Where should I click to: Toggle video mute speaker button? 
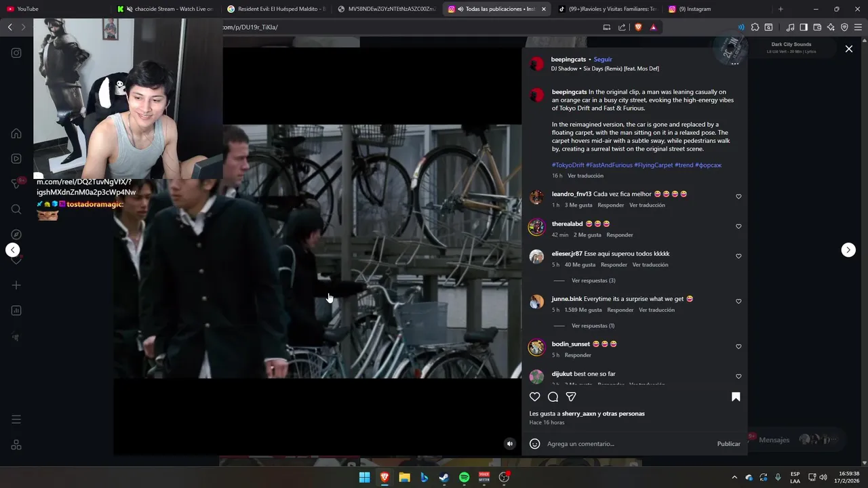(510, 444)
